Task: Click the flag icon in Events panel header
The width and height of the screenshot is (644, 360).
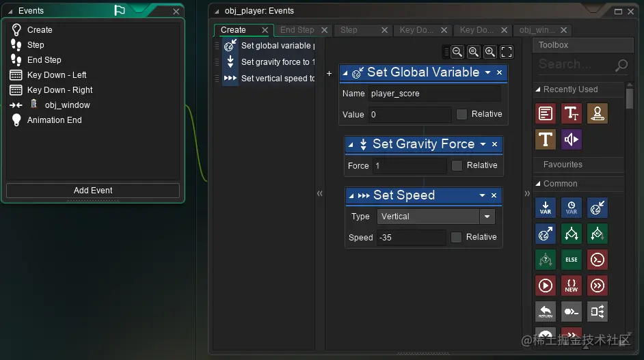Action: [120, 10]
